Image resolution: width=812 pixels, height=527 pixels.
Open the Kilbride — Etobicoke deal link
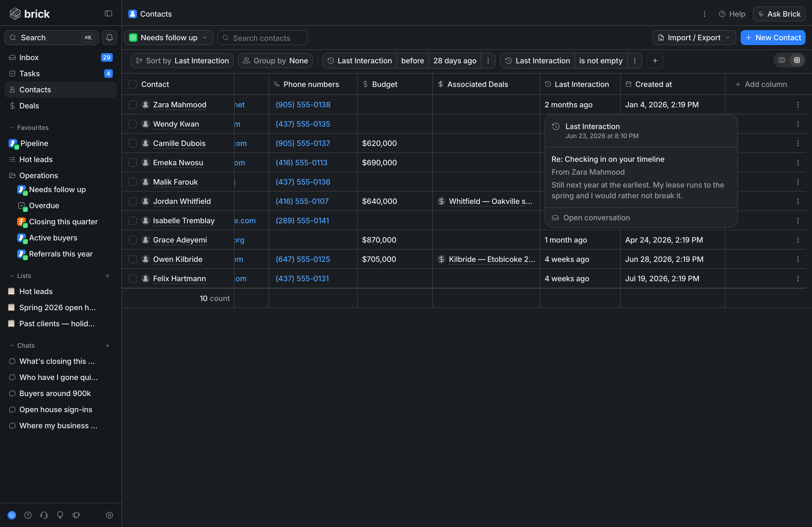[492, 259]
